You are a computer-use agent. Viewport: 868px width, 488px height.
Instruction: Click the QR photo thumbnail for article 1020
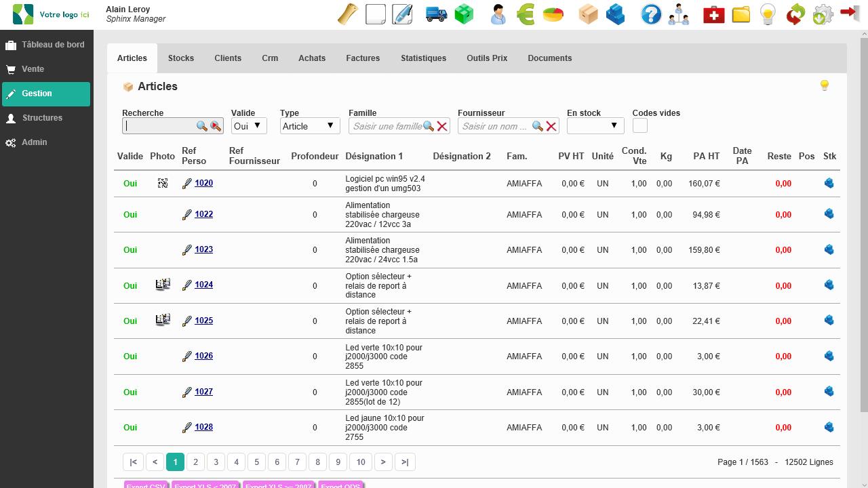163,183
